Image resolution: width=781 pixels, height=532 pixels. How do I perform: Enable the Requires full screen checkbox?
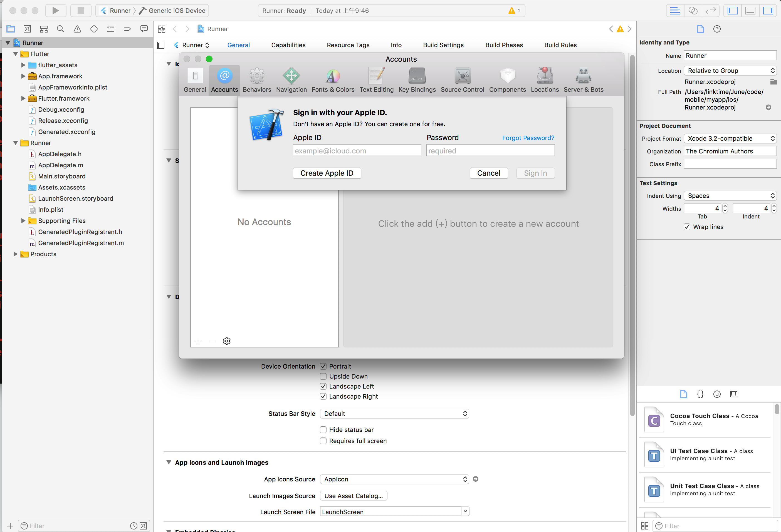tap(323, 441)
